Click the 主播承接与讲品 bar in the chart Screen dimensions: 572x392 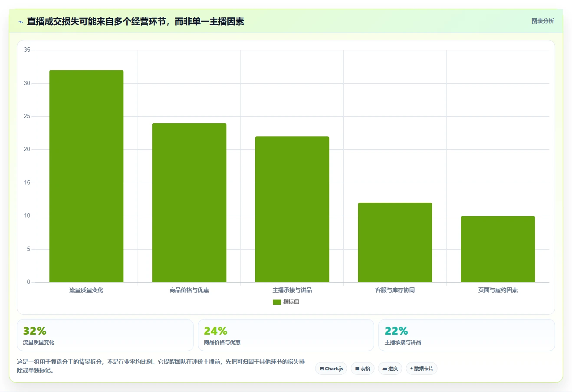pos(292,209)
